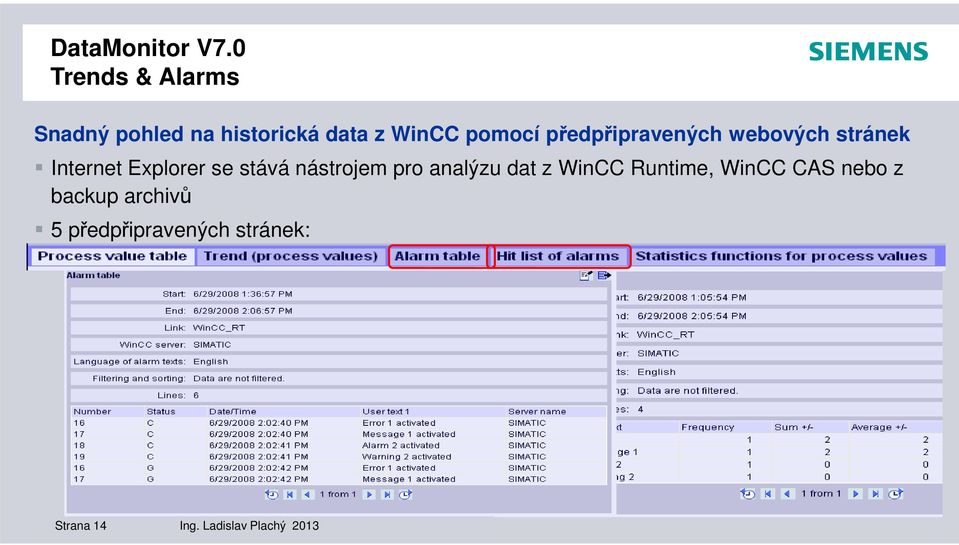Image resolution: width=959 pixels, height=545 pixels.
Task: Click 'Strana 14' page footer text
Action: click(81, 525)
